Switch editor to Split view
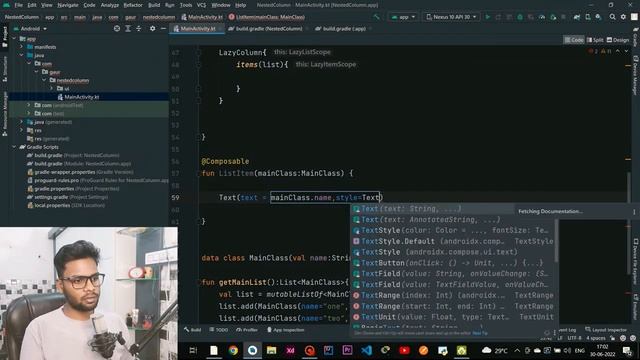 (x=595, y=40)
